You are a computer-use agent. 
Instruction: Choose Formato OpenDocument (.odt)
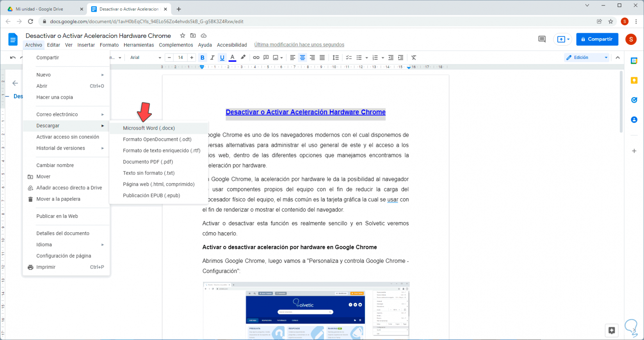[x=159, y=139]
